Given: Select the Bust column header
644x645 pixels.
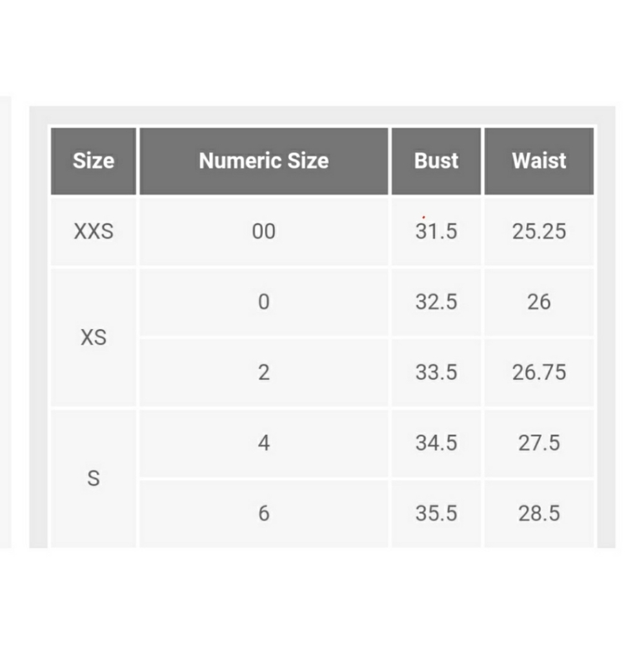Looking at the screenshot, I should 436,161.
